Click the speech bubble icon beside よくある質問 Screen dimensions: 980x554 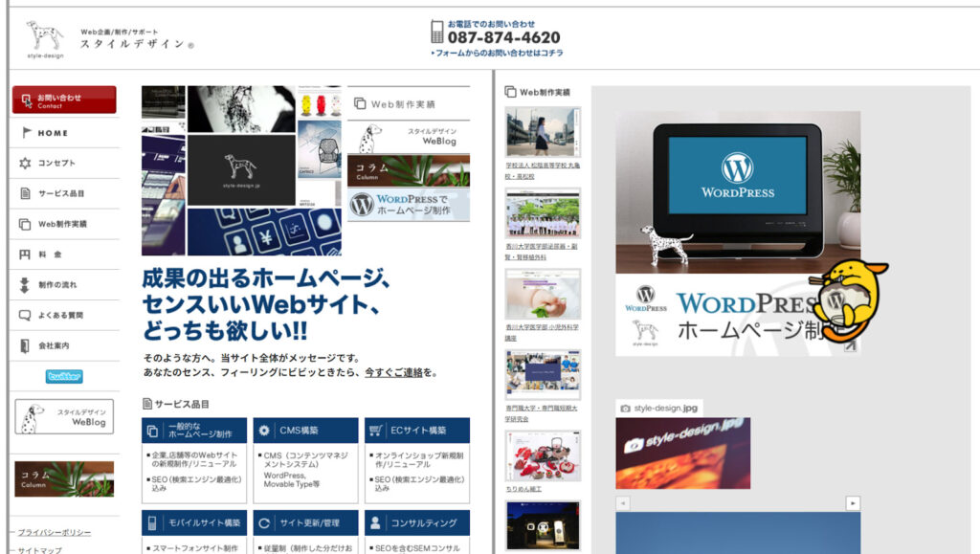(x=25, y=315)
